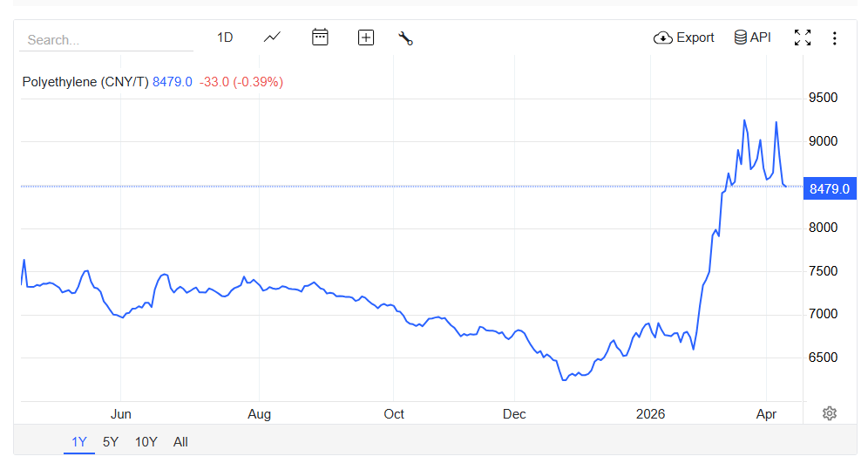Open the API database link
The image size is (868, 470).
pyautogui.click(x=753, y=37)
